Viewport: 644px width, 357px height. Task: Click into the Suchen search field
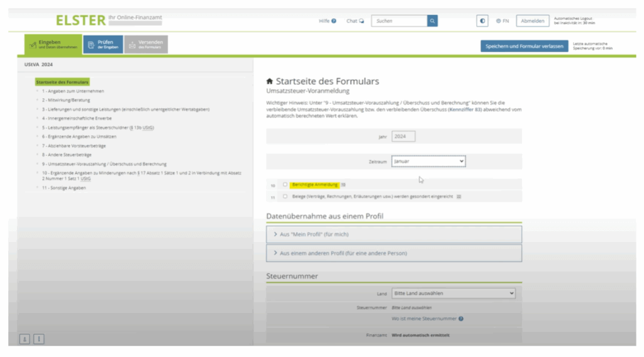click(x=399, y=21)
